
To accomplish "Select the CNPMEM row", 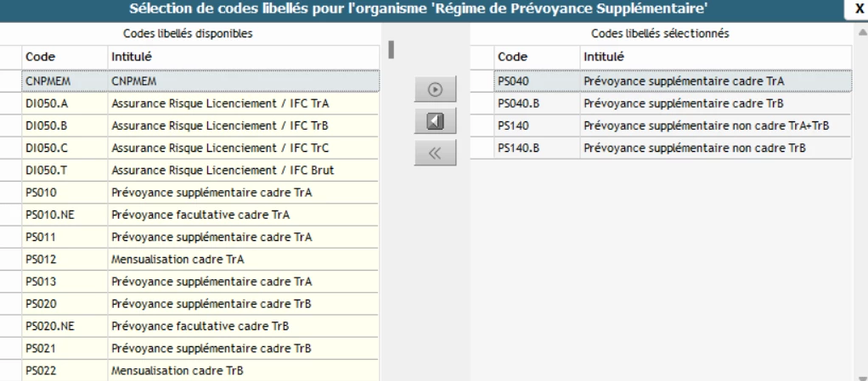I will coord(200,81).
